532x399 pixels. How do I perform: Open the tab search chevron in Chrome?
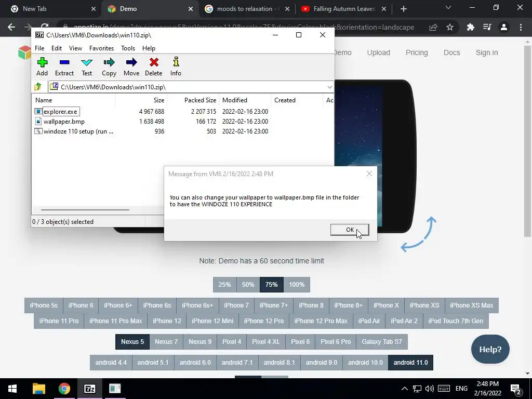point(448,7)
